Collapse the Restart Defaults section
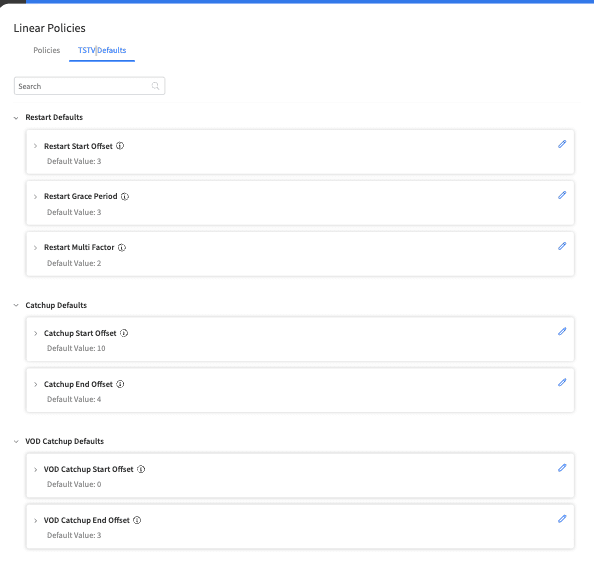Image resolution: width=594 pixels, height=576 pixels. coord(16,118)
